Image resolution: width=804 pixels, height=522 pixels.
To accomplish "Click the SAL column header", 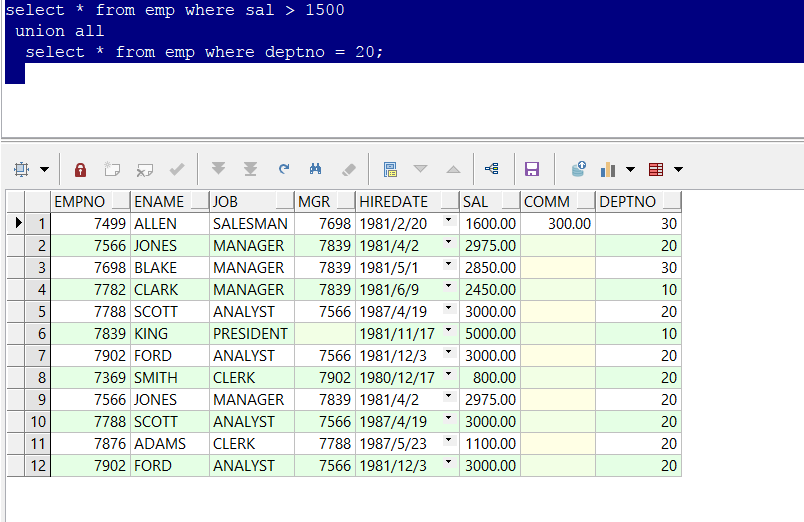I will (x=490, y=202).
